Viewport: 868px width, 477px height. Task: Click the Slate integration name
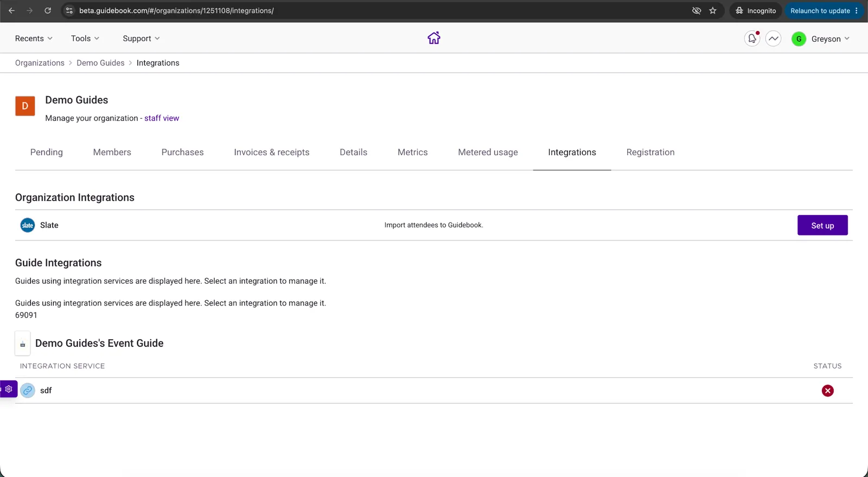pos(49,225)
